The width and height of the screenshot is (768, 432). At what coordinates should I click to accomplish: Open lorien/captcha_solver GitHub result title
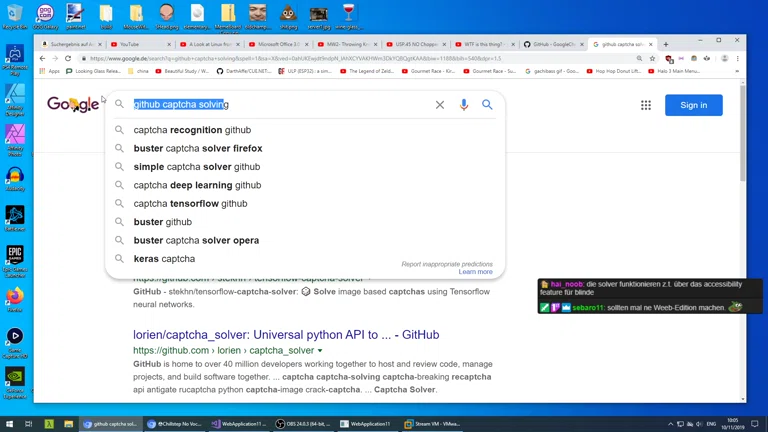click(286, 335)
